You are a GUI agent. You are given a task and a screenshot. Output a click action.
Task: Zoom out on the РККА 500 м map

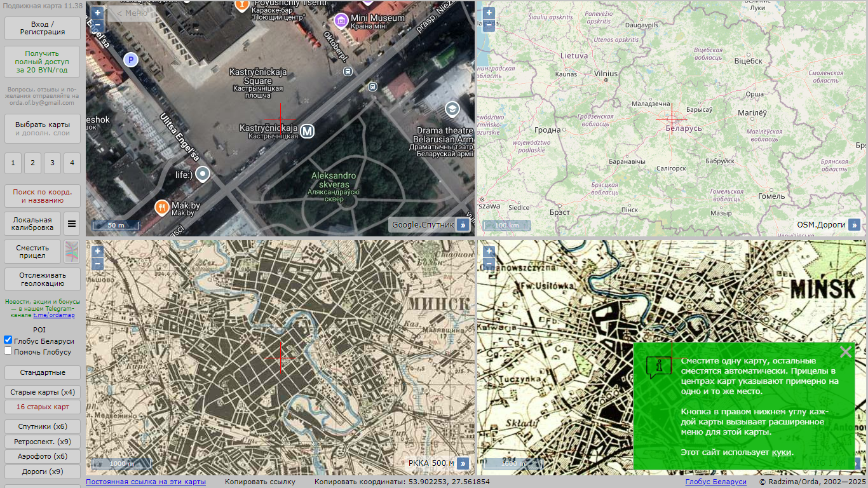click(97, 264)
